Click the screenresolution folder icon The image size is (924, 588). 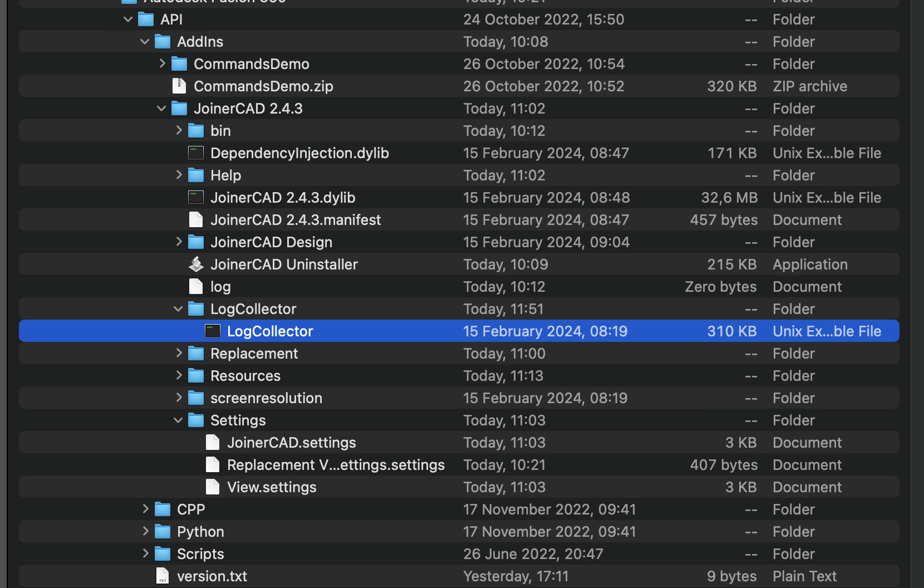click(196, 398)
